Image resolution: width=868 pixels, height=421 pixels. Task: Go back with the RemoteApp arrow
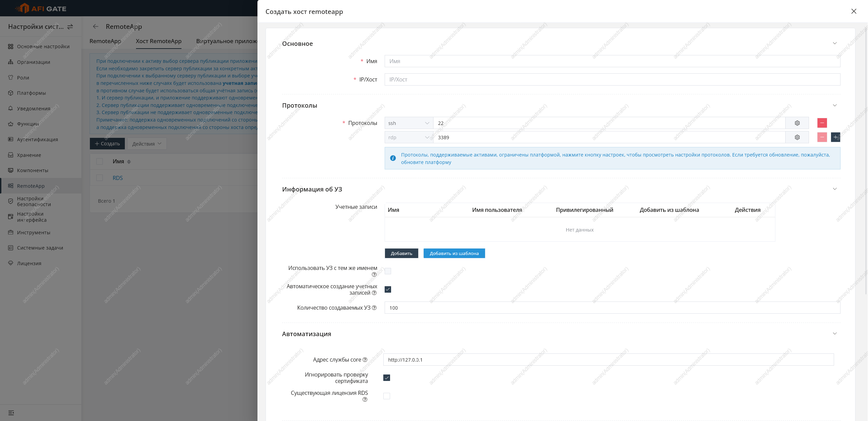(x=96, y=26)
